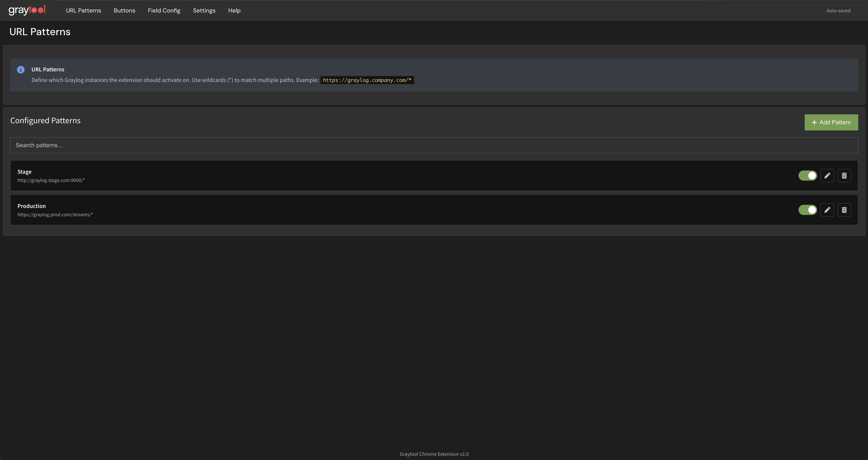Edit the Production pattern using its pencil icon
This screenshot has height=460, width=868.
point(827,210)
